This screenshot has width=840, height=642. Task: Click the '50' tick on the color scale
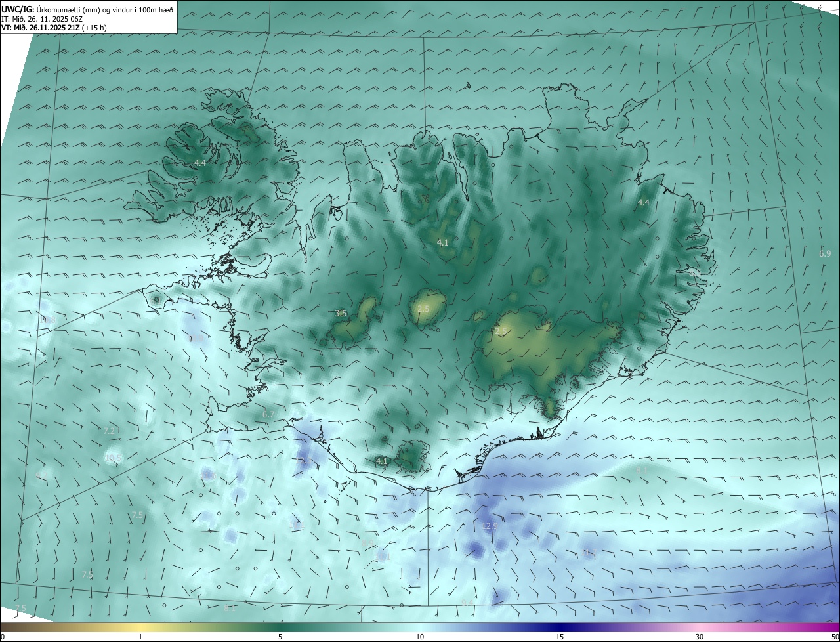[x=835, y=637]
